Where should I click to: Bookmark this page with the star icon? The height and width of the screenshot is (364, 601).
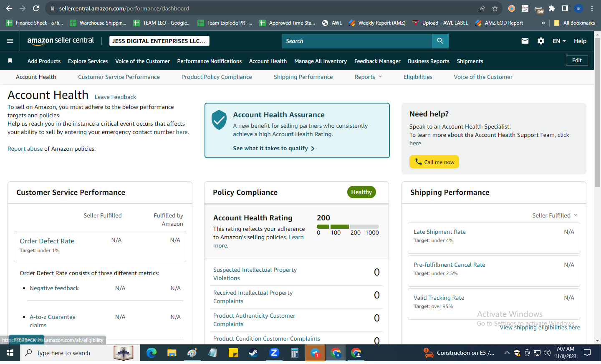pos(495,8)
